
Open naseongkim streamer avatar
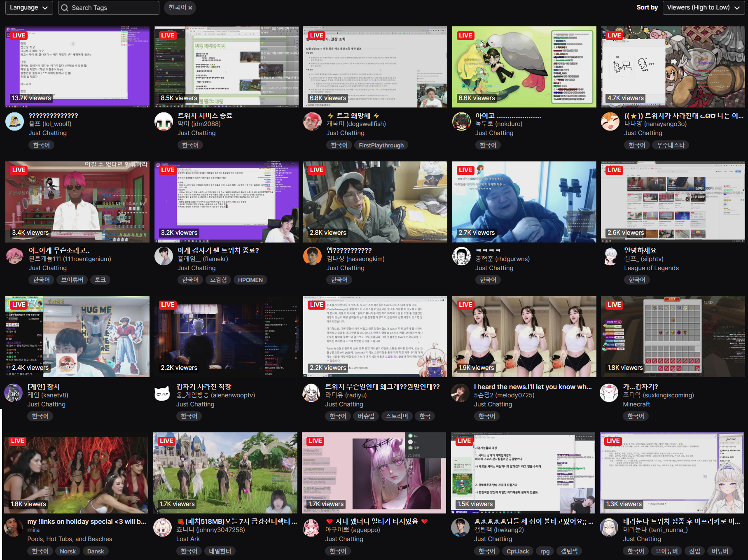[312, 257]
